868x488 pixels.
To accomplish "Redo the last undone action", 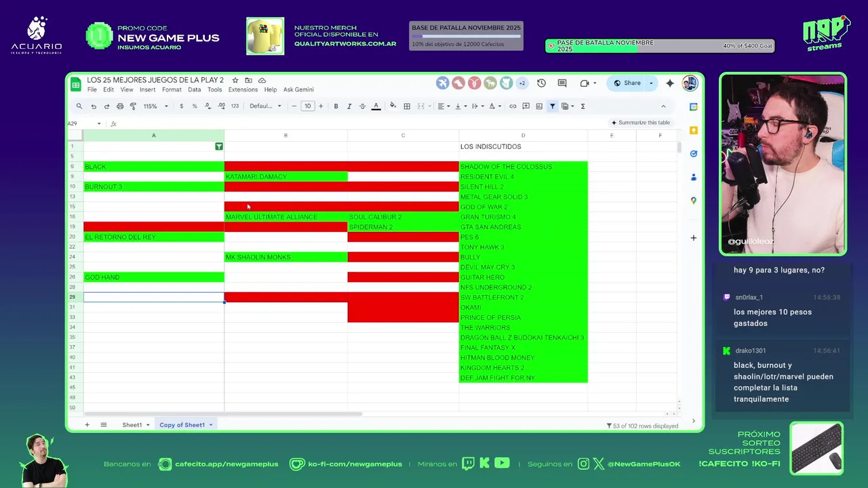I will [x=106, y=106].
